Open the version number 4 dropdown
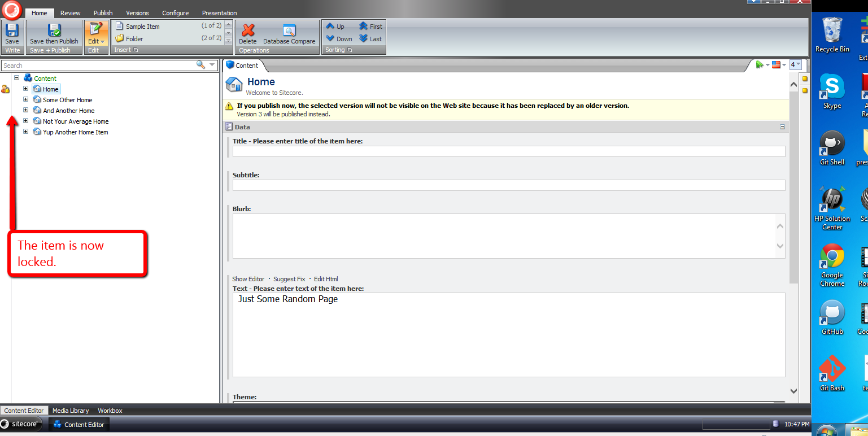 (795, 65)
